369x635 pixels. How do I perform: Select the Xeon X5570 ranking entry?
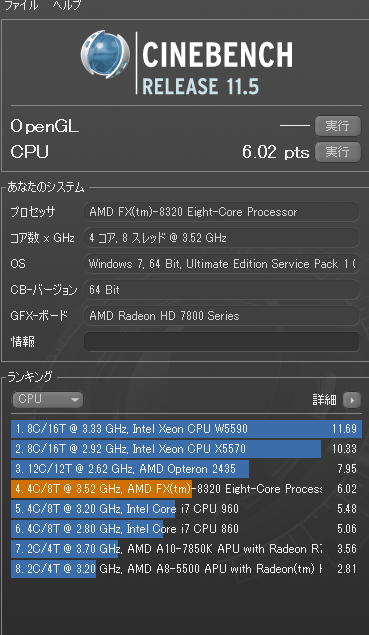(x=186, y=449)
